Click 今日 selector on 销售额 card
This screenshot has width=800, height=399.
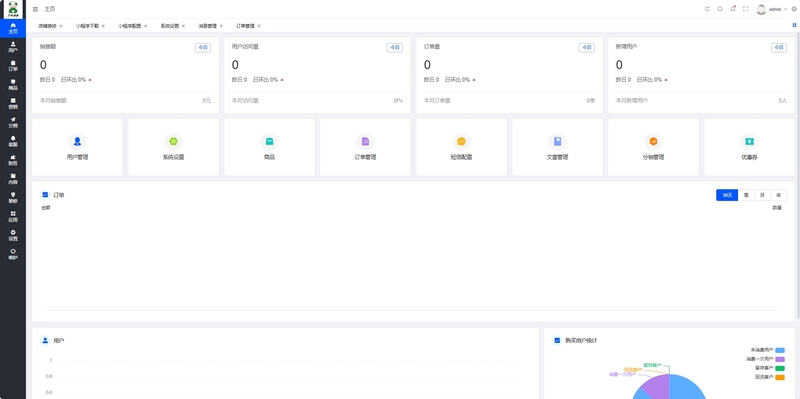[203, 47]
